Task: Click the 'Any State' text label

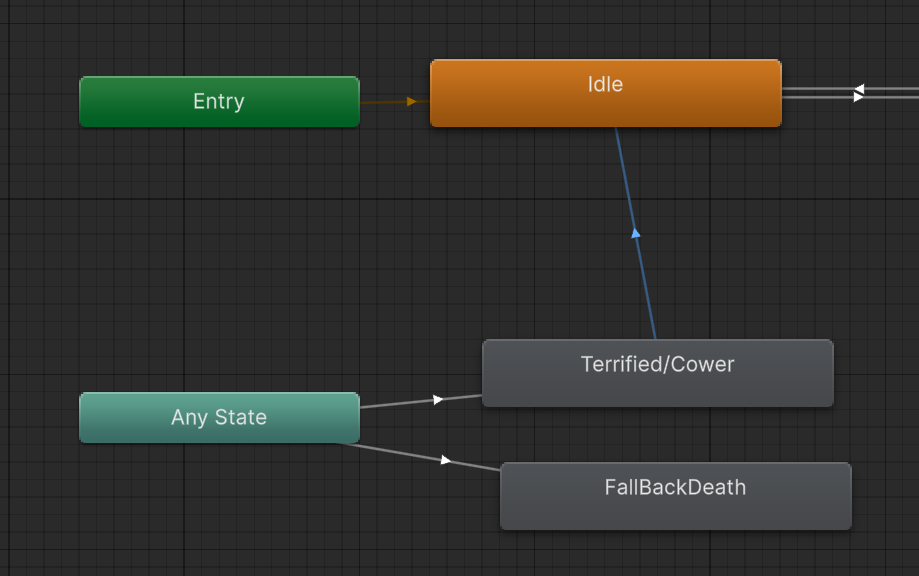Action: click(218, 418)
